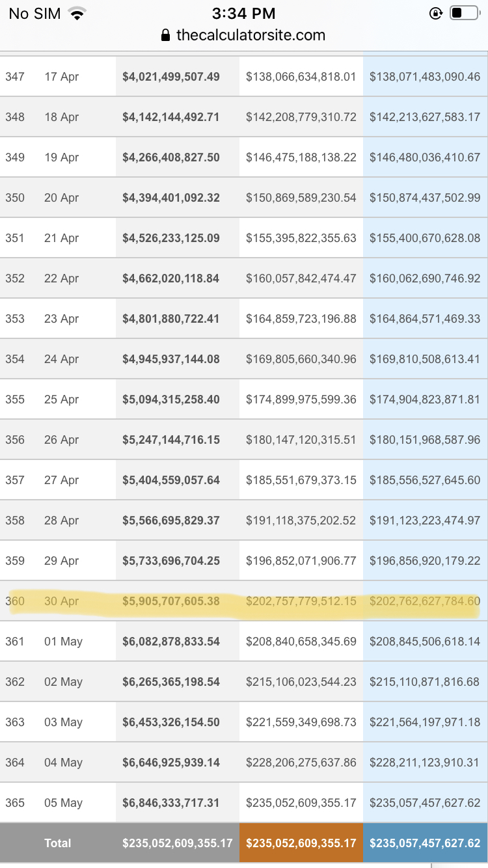Tap the Total label in footer row
Viewport: 488px width, 868px height.
click(58, 843)
